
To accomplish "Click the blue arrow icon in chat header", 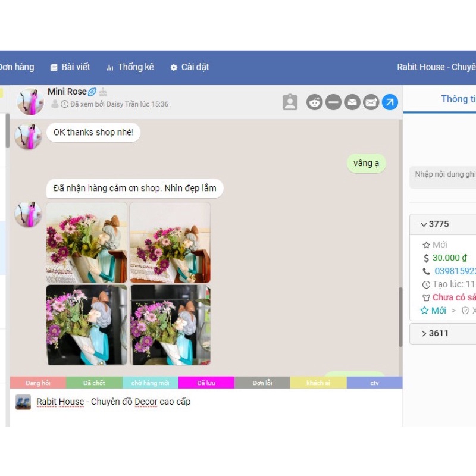I will (x=390, y=102).
